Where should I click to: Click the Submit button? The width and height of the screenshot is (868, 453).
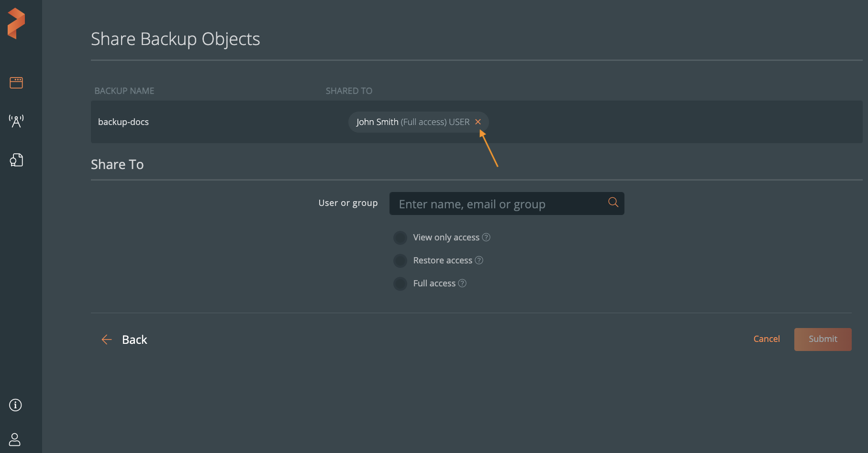click(x=823, y=339)
